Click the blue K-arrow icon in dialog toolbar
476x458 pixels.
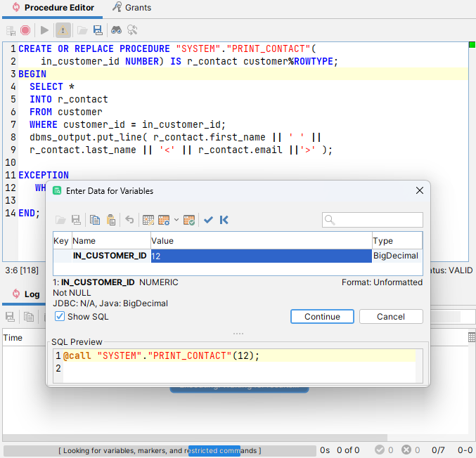click(224, 220)
